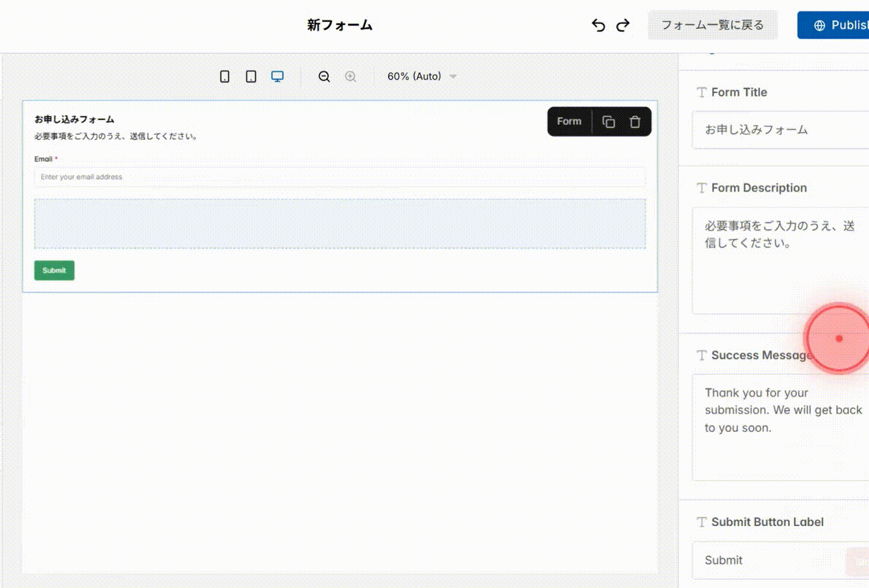Click the Form Description section header
The height and width of the screenshot is (588, 869).
(759, 188)
